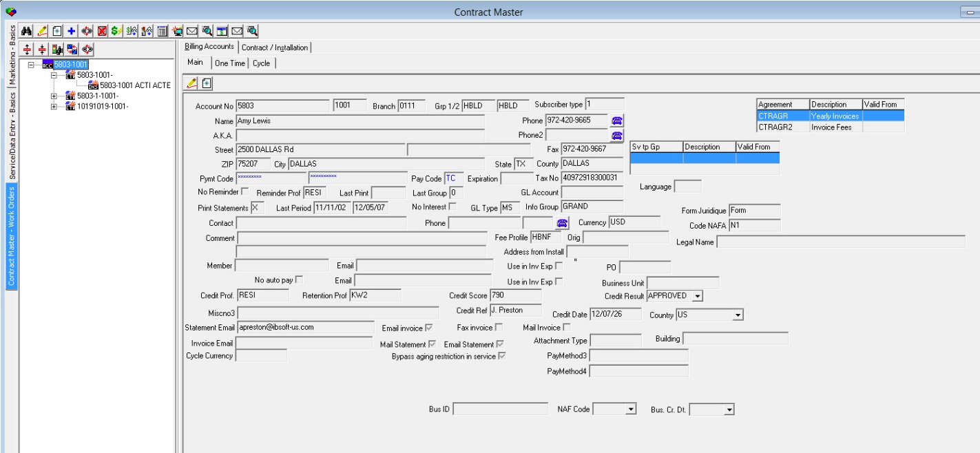Screen dimensions: 980x453
Task: Click the green dollar lightning icon
Action: tap(117, 31)
